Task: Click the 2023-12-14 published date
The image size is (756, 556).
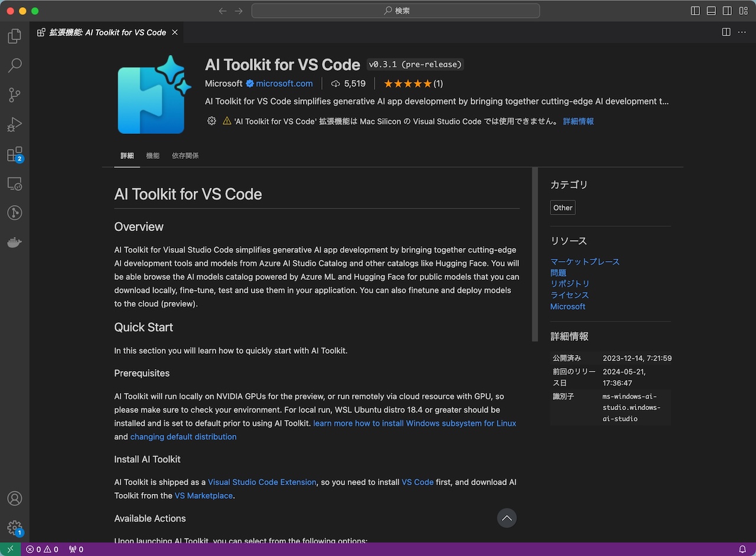Action: (x=637, y=358)
